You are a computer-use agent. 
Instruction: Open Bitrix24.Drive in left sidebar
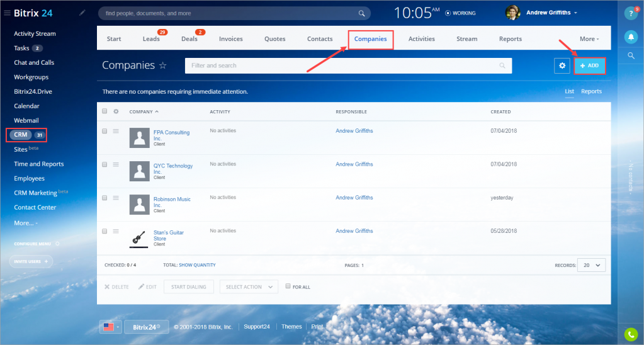pyautogui.click(x=33, y=91)
